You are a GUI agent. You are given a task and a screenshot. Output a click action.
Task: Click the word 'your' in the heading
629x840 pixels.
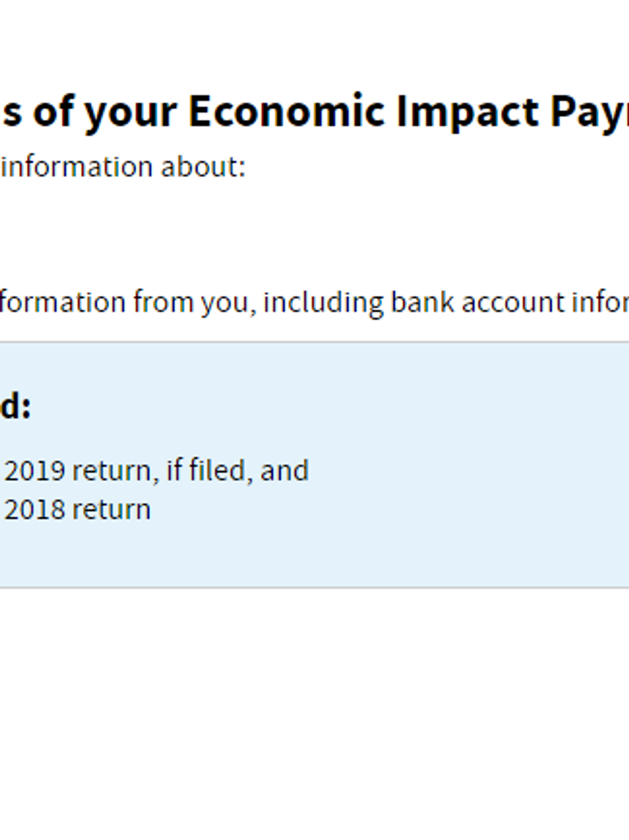coord(130,113)
